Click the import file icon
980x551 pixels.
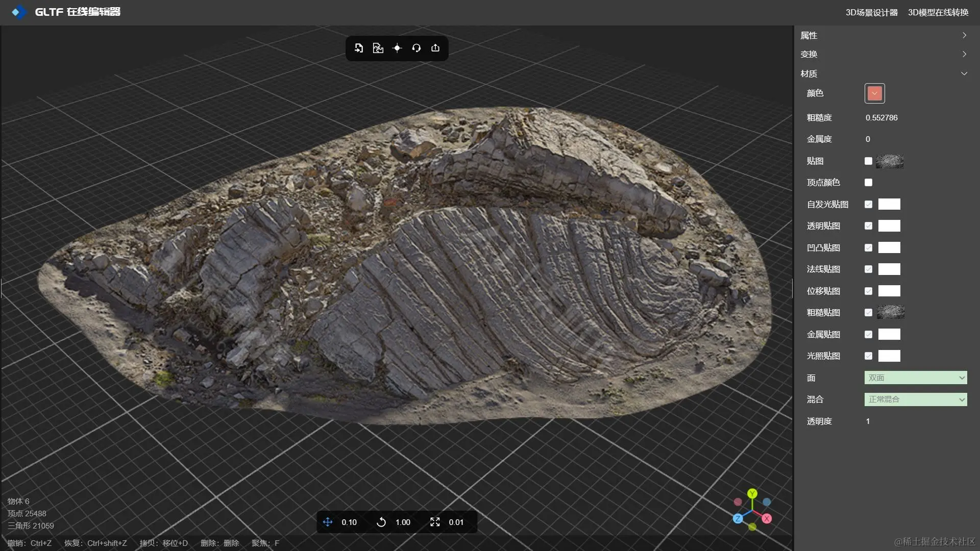click(359, 48)
